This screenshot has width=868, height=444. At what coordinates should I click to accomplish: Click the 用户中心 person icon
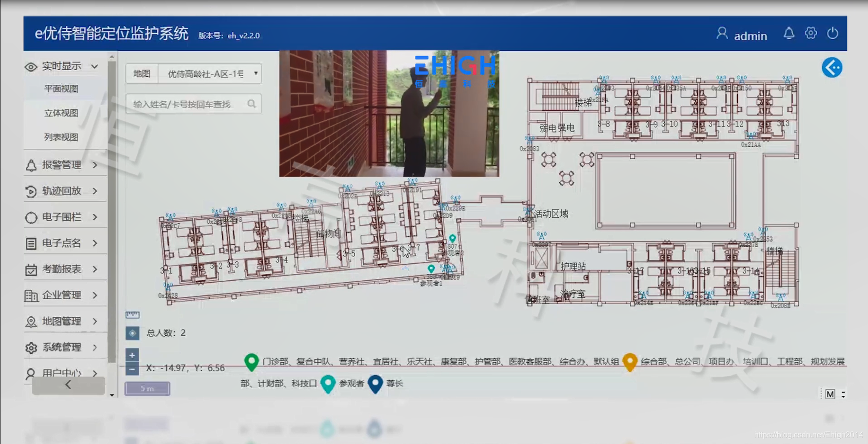[x=31, y=373]
